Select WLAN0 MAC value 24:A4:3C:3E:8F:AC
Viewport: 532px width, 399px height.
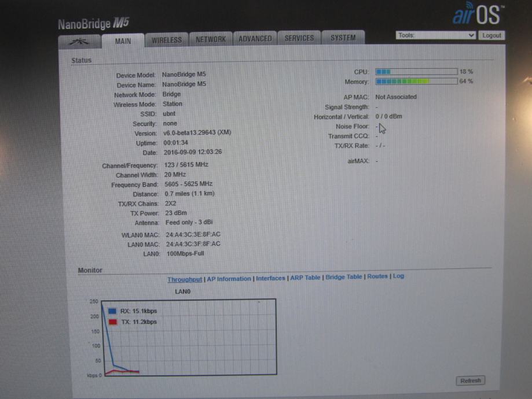click(193, 235)
